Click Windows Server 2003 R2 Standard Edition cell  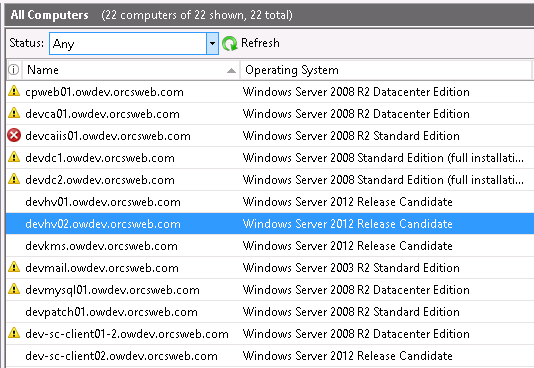tap(351, 268)
